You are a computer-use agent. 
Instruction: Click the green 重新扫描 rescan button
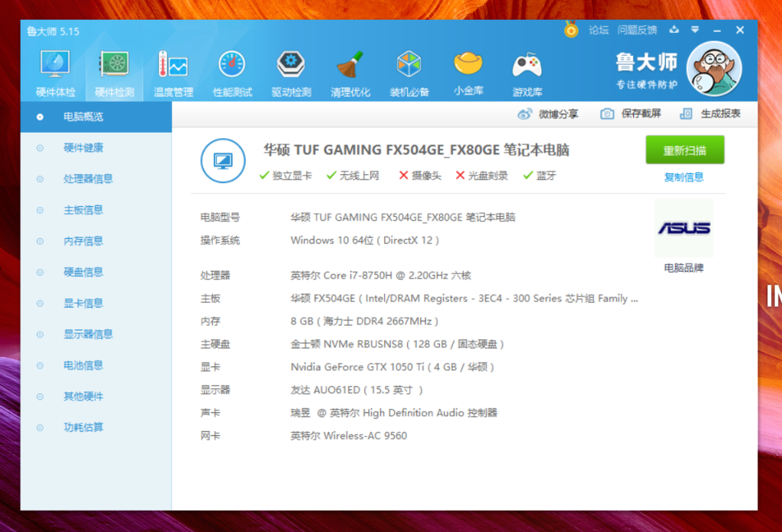click(x=685, y=150)
